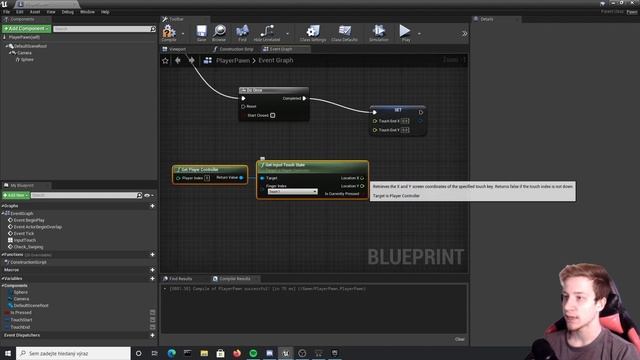Toggle visibility of the TouchEnd variable
This screenshot has width=640, height=360.
point(153,327)
